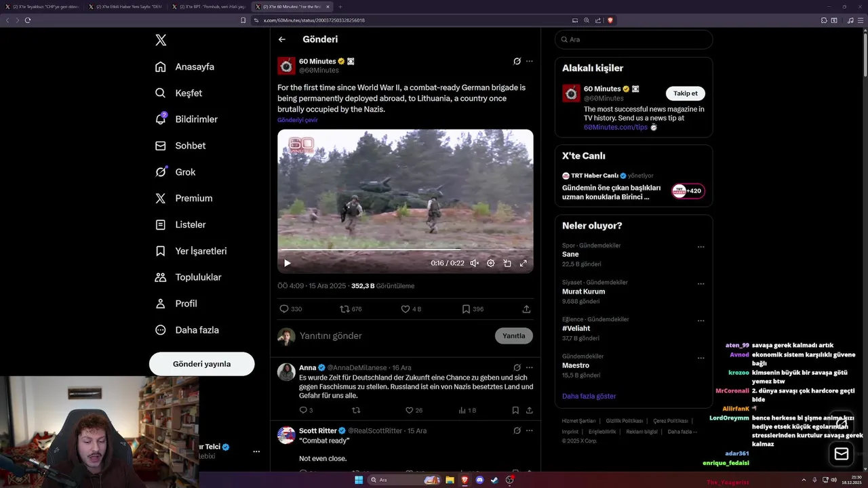Viewport: 868px width, 488px height.
Task: Open Windows Start menu
Action: point(359,480)
